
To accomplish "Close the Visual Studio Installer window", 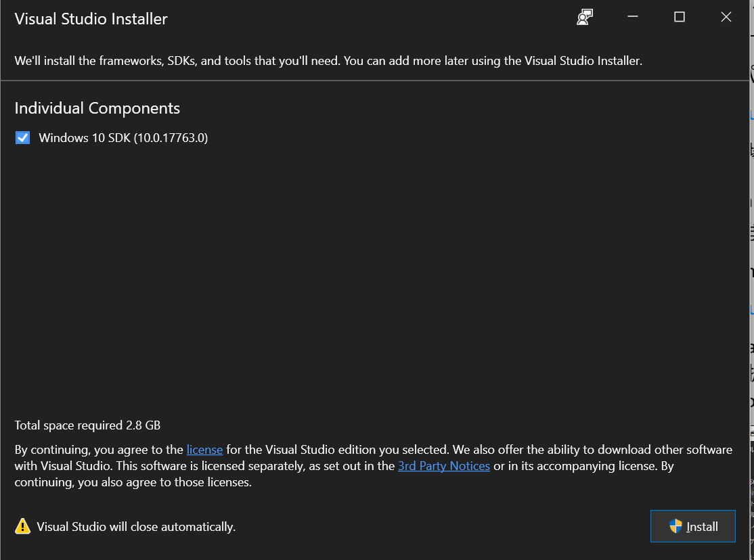I will pos(726,17).
